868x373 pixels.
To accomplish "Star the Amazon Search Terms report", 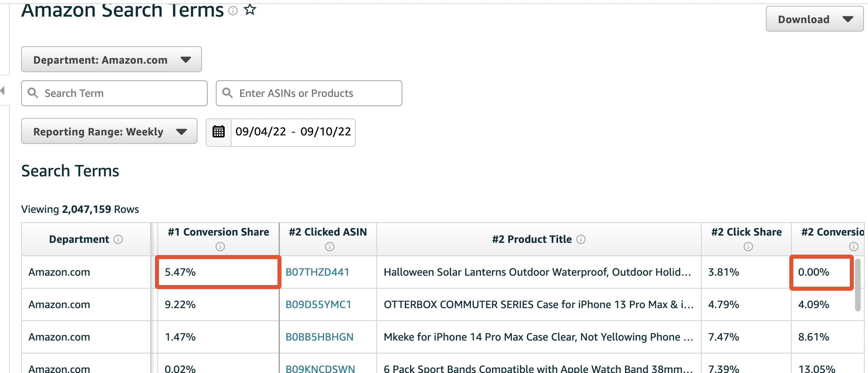I will 250,9.
